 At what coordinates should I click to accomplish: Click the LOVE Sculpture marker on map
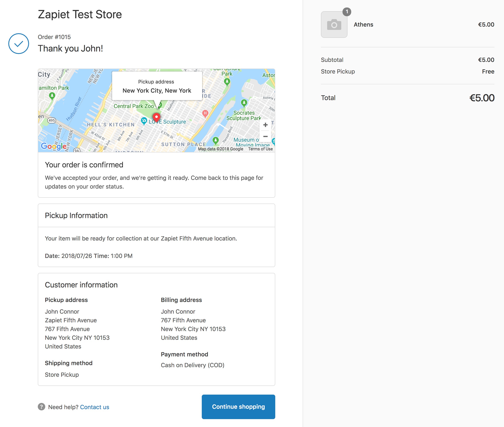tap(144, 120)
